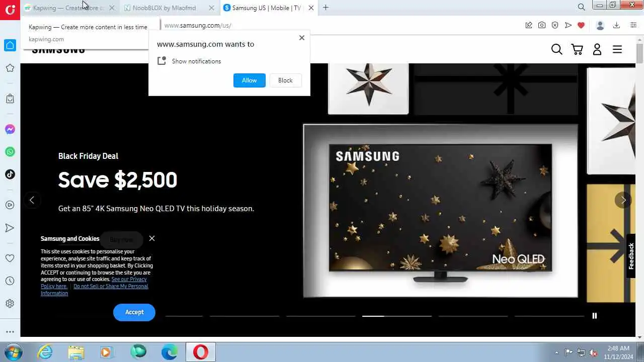The width and height of the screenshot is (644, 362).
Task: Click the Samsung site search magnifier
Action: pos(556,49)
